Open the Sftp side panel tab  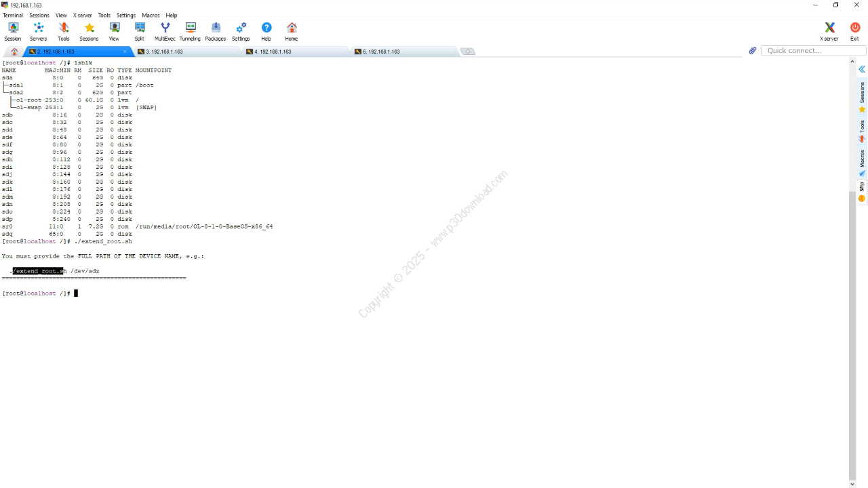[862, 192]
